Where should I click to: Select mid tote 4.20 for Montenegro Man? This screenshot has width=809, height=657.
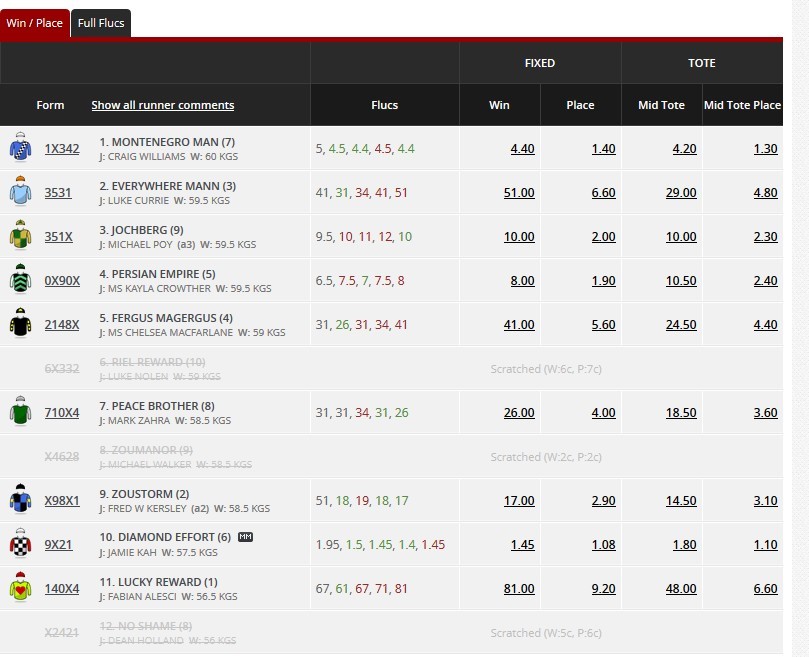[x=684, y=149]
